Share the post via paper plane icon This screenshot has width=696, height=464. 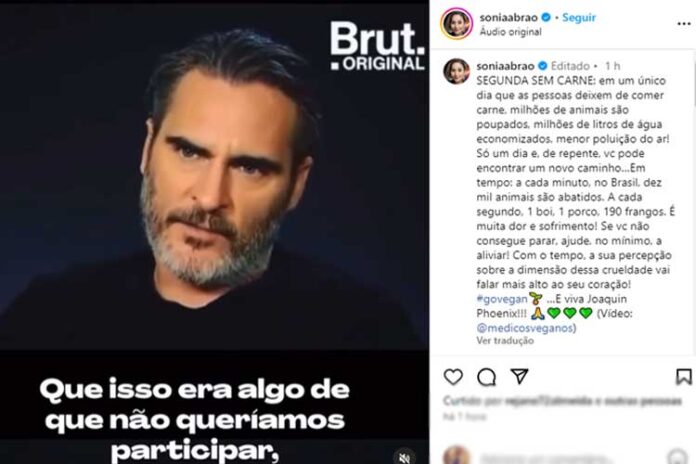tap(519, 376)
